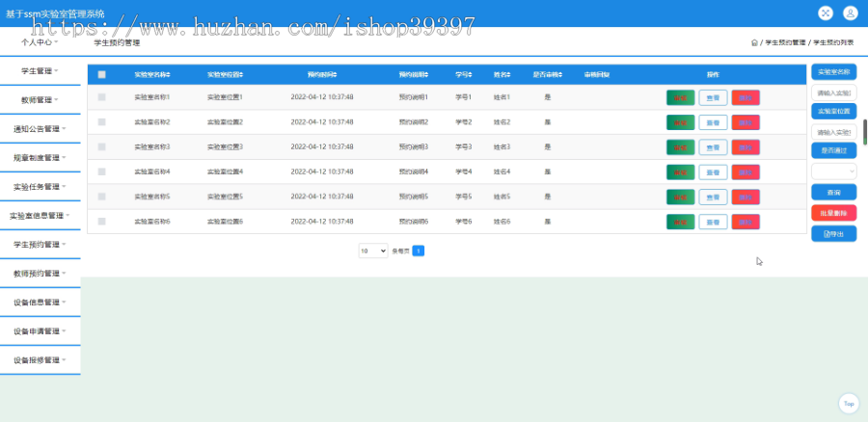The height and width of the screenshot is (422, 868).
Task: Click the home icon in breadcrumb
Action: coord(754,42)
